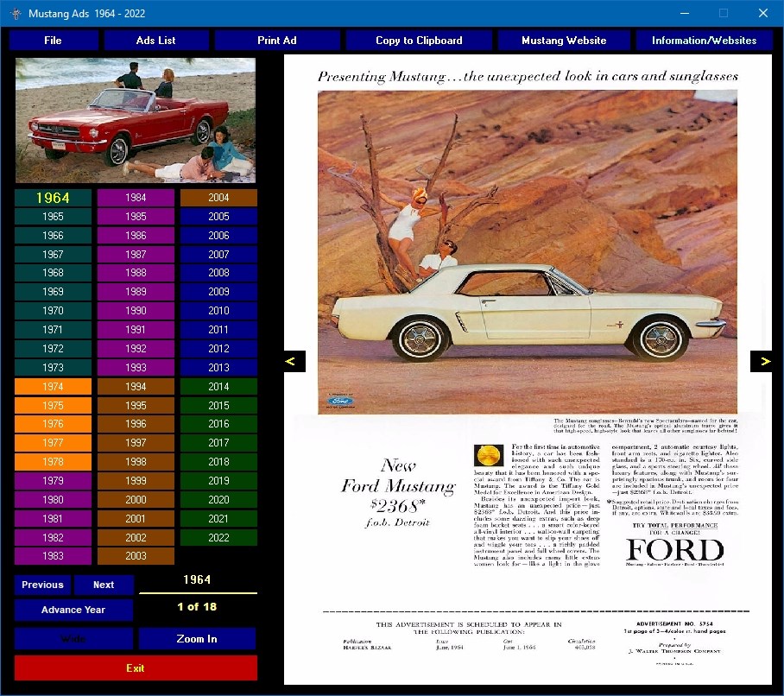The height and width of the screenshot is (696, 784).
Task: Click the Previous button
Action: coord(42,585)
